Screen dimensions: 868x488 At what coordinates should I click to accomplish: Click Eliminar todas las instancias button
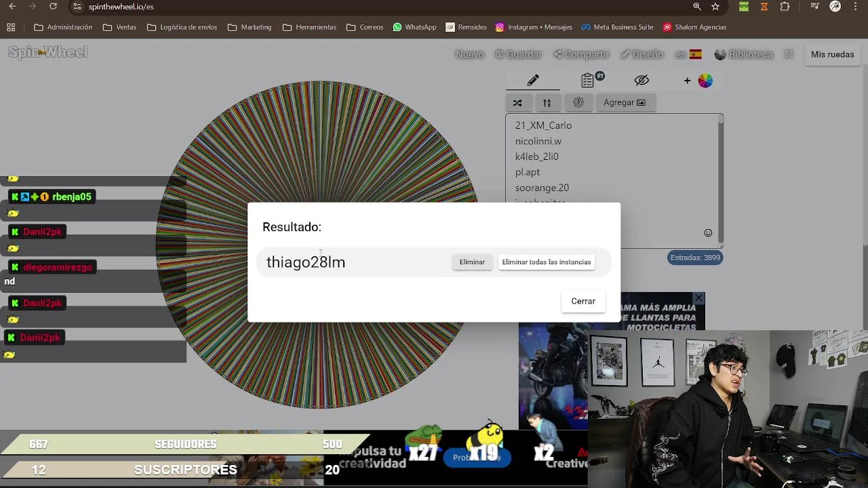pos(547,262)
